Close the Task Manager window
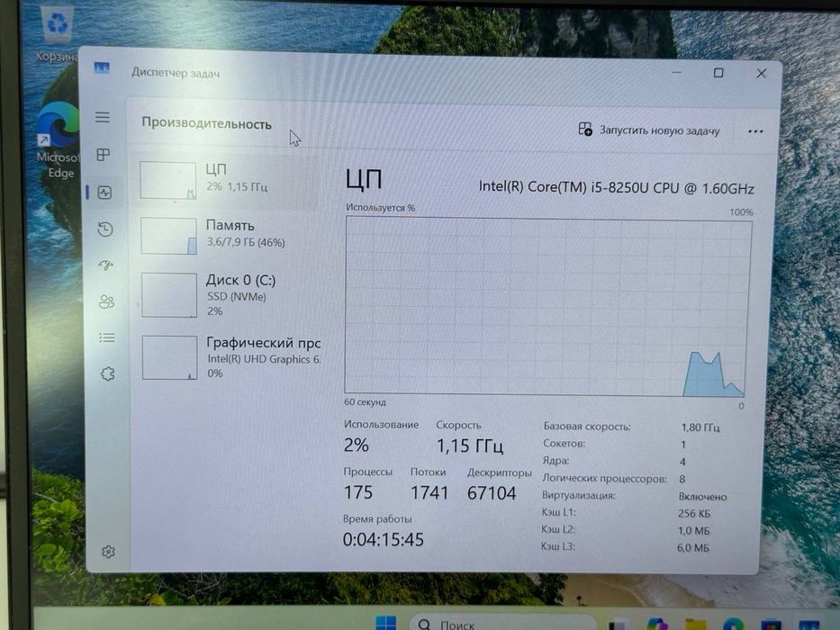The image size is (840, 630). coord(761,74)
